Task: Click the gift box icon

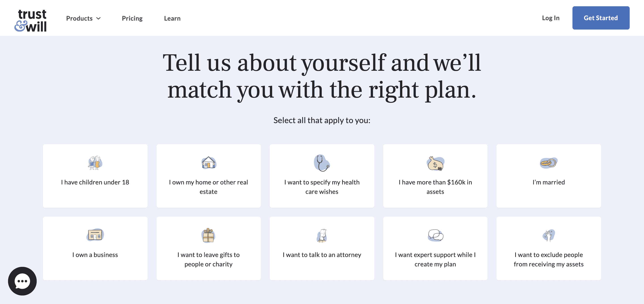Action: pyautogui.click(x=208, y=235)
